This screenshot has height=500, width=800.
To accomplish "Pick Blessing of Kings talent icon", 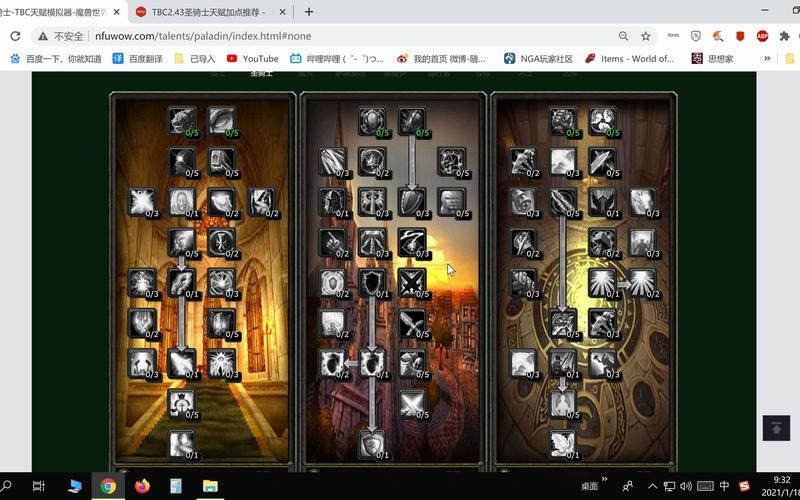I will coord(333,201).
